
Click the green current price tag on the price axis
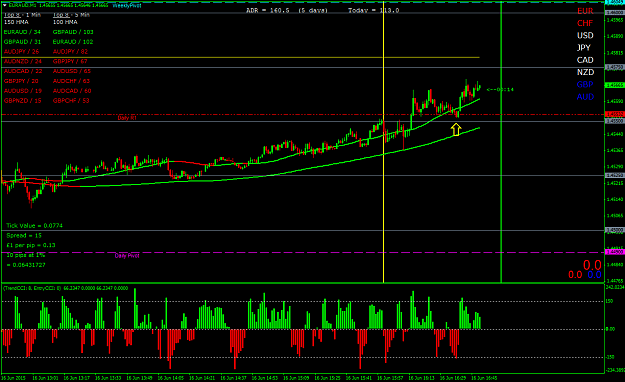[614, 85]
